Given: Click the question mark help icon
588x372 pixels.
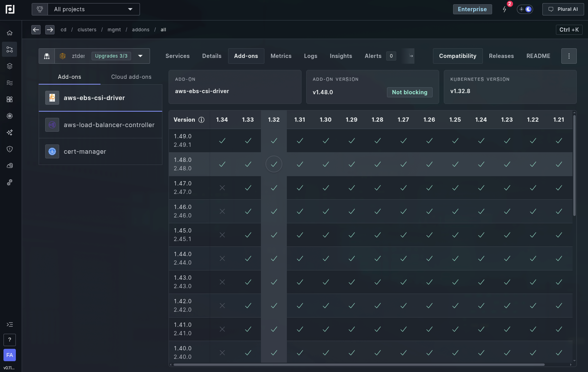Looking at the screenshot, I should (10, 340).
